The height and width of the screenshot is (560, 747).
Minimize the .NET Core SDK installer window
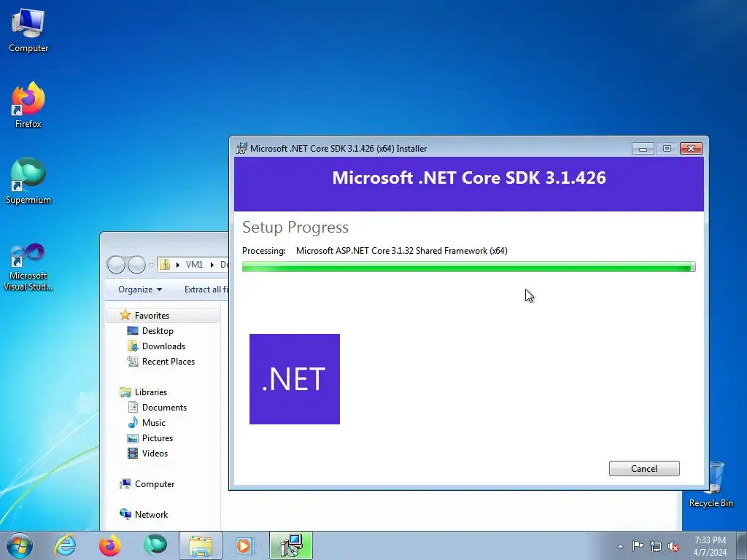click(643, 149)
